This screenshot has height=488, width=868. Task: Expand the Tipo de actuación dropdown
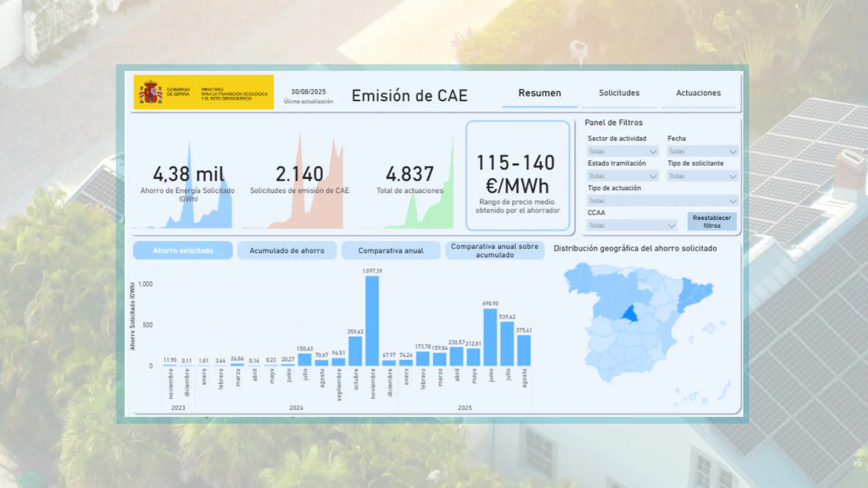(662, 200)
